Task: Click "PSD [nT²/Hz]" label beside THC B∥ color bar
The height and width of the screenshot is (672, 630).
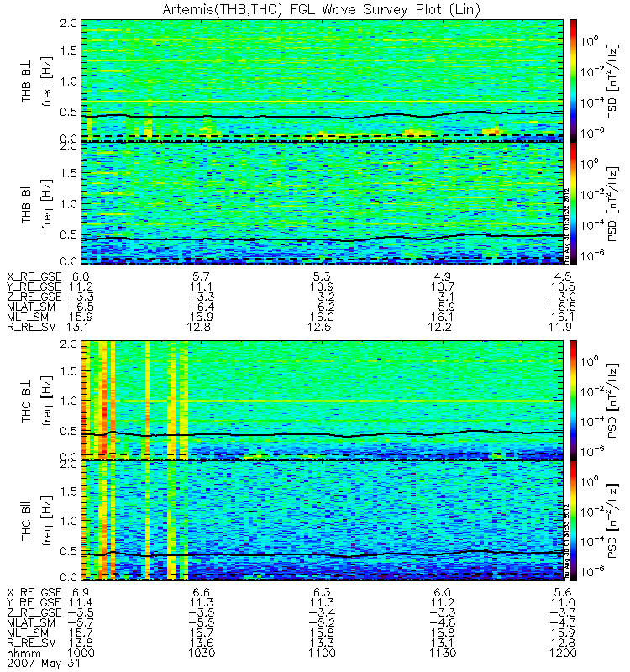Action: [x=613, y=521]
